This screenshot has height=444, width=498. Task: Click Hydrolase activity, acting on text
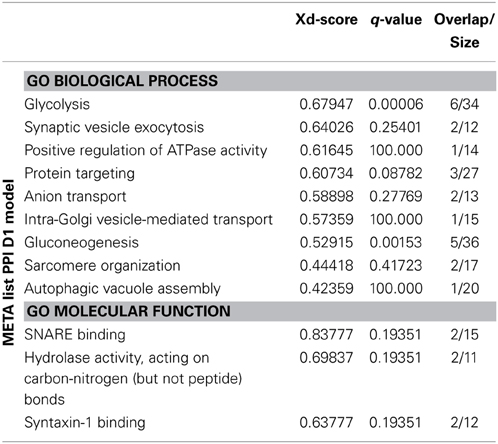pos(117,358)
